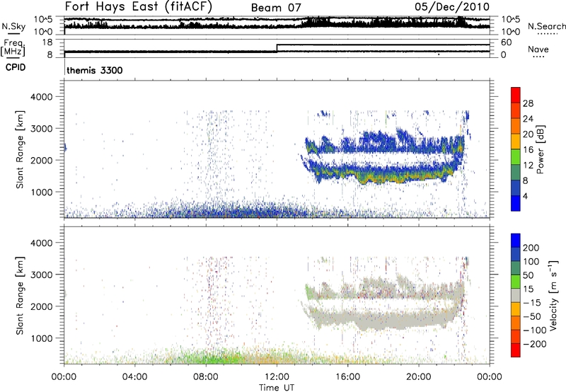Click the power panel 'Slant Range [km]' label
Screen dimensions: 566x392
click(20, 149)
